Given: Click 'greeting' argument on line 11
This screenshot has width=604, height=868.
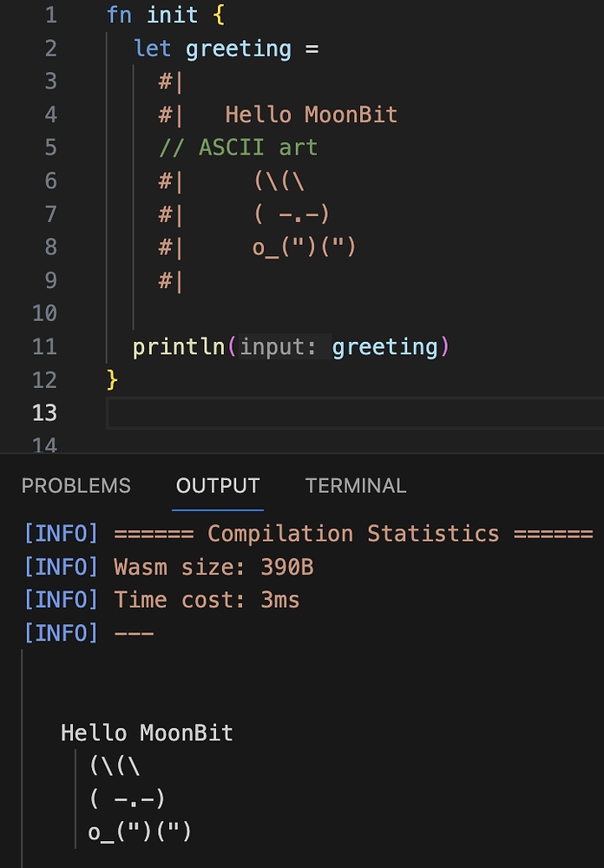Looking at the screenshot, I should tap(384, 347).
